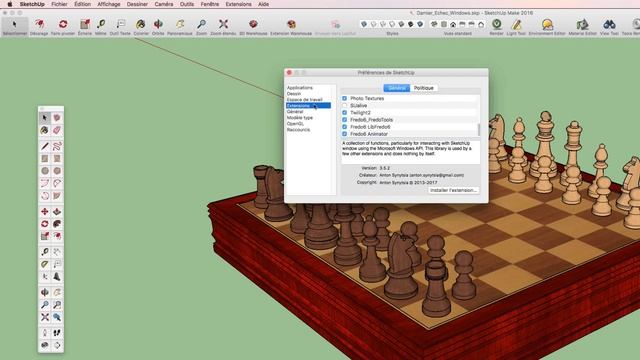Disable the Fredo6_FredoTools checkbox
The image size is (640, 360).
coord(344,120)
